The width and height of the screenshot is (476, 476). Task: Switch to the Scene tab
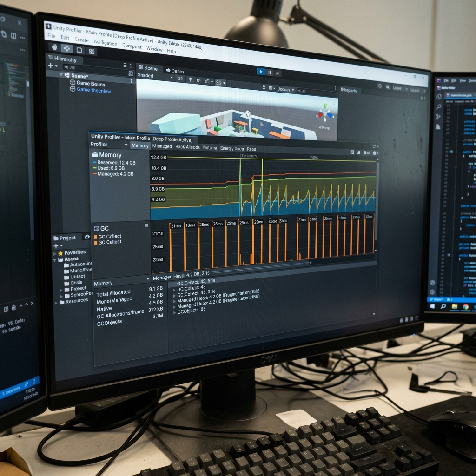pos(148,68)
